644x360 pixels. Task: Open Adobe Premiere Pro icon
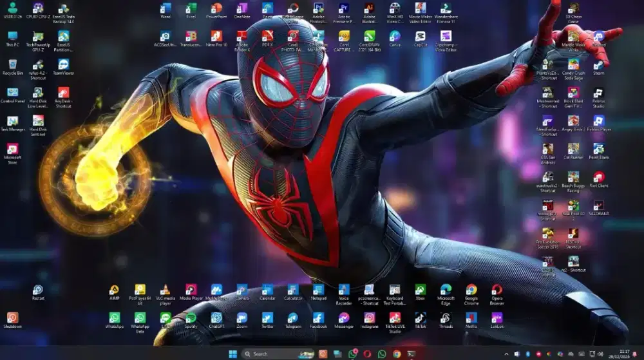click(344, 8)
